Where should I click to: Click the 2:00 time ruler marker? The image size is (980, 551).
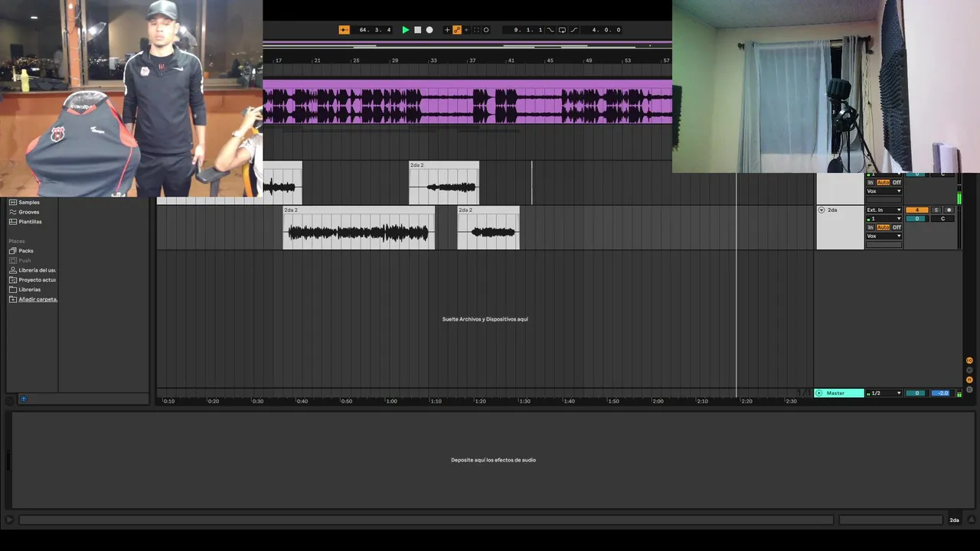[658, 401]
